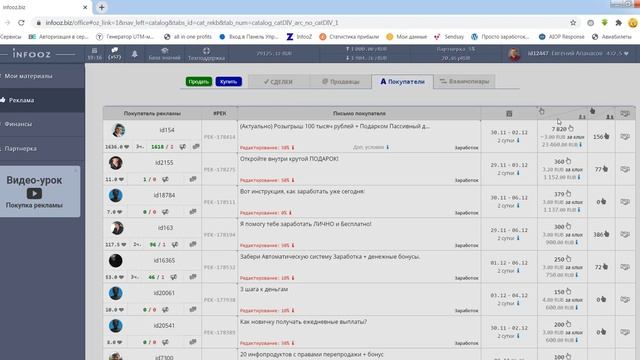The width and height of the screenshot is (640, 360).
Task: Click the 7 820 clicks value for id154
Action: [559, 129]
